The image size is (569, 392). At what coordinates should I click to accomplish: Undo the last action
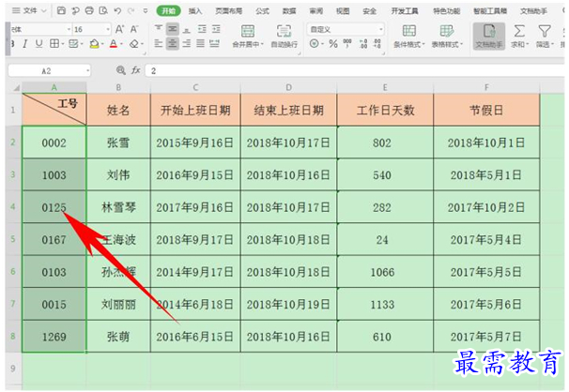117,11
